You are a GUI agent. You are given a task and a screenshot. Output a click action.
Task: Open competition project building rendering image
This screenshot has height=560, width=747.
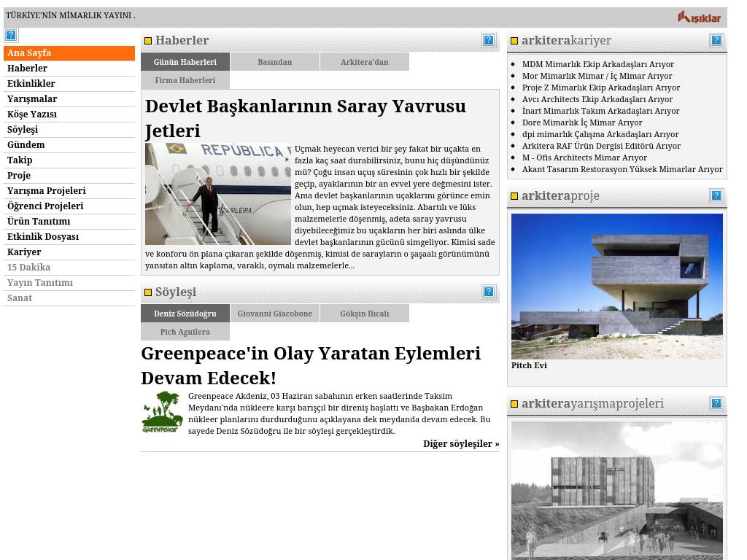coord(617,491)
